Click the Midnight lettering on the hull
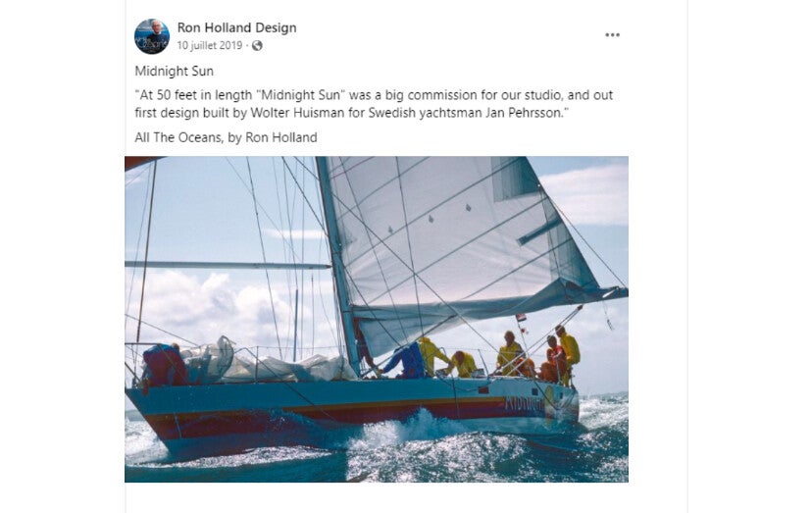Screen dimensions: 812x513 coord(523,403)
